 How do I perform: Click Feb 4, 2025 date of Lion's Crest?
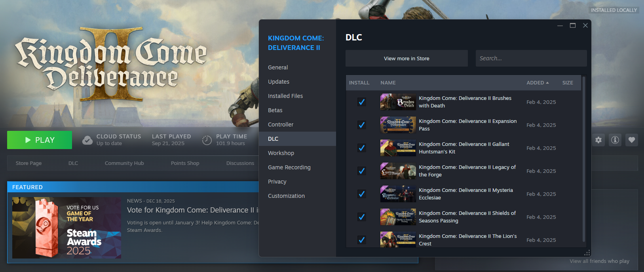click(541, 240)
